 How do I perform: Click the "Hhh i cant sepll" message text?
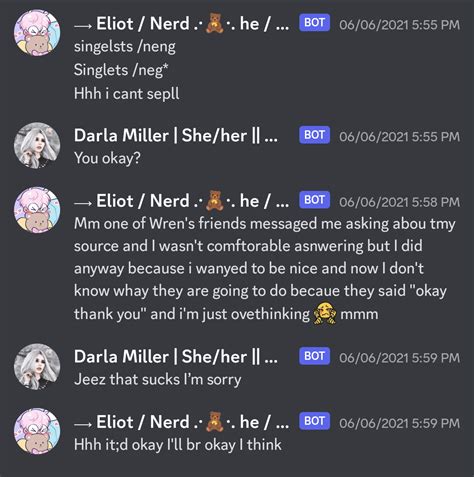click(127, 94)
